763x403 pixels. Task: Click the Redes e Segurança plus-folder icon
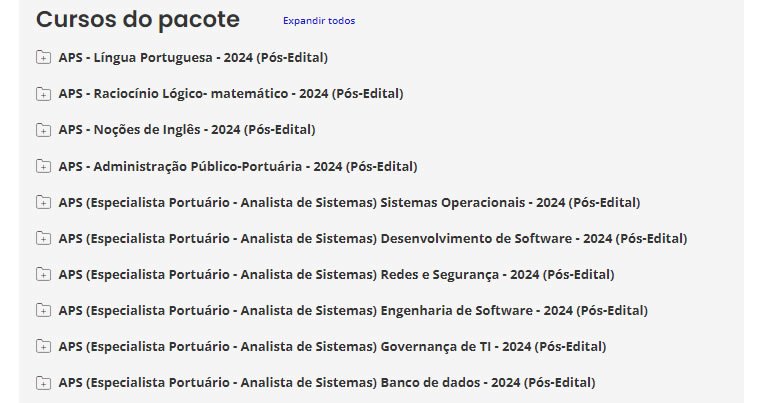point(43,274)
